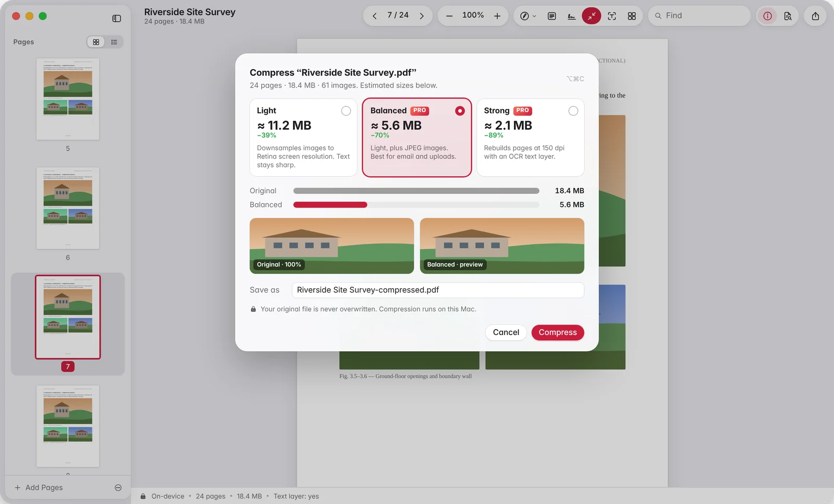Click the 7 / 24 page indicator
834x504 pixels.
[x=398, y=16]
